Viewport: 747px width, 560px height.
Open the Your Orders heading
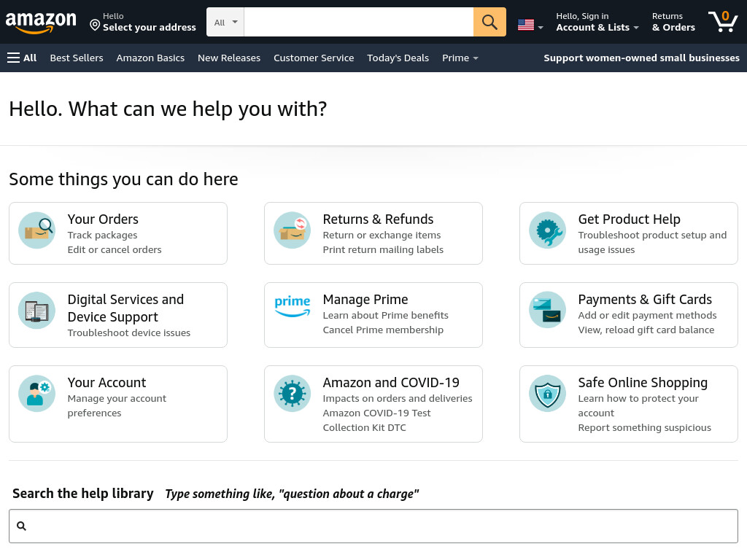point(103,219)
